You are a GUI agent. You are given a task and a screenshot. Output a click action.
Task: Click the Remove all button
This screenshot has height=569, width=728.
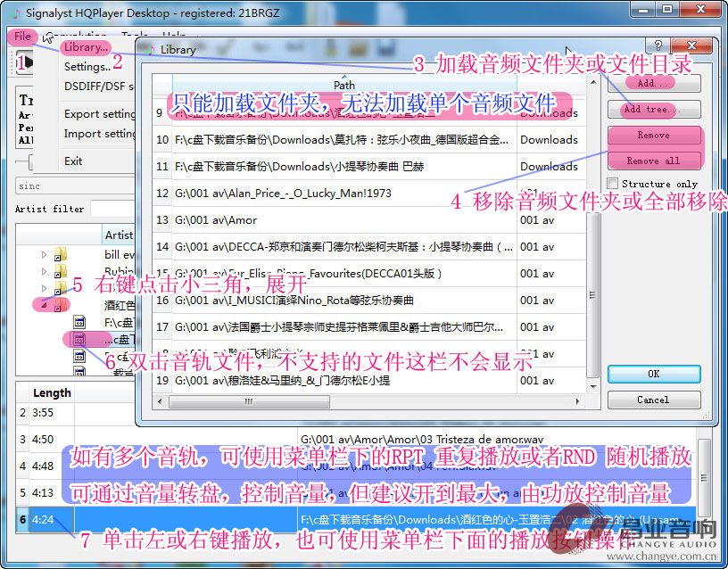pos(654,161)
